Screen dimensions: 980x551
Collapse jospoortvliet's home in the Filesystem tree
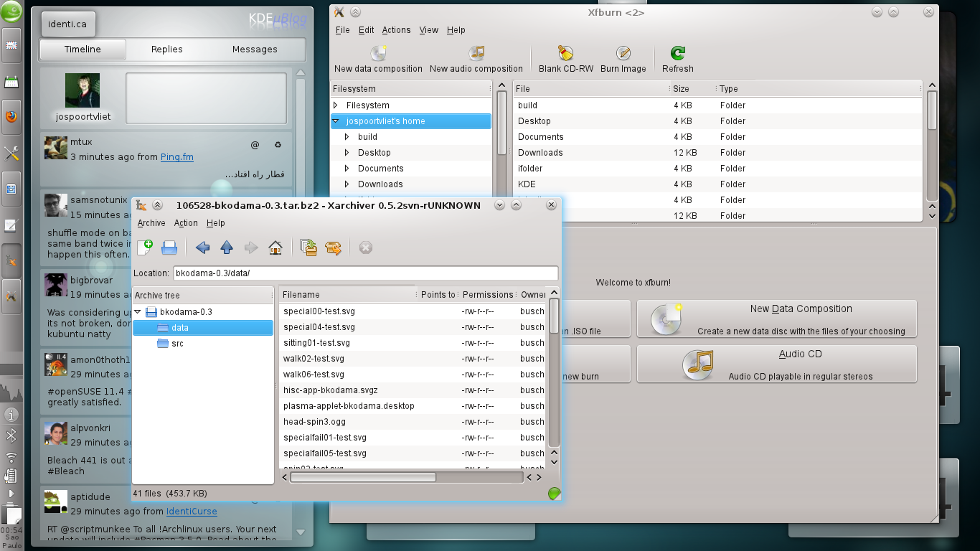[335, 121]
